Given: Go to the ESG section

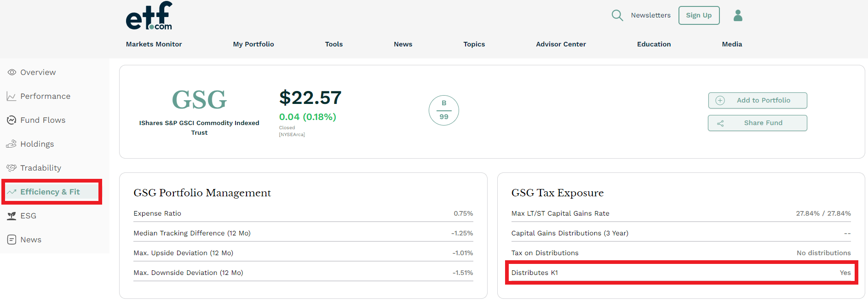Looking at the screenshot, I should point(29,216).
